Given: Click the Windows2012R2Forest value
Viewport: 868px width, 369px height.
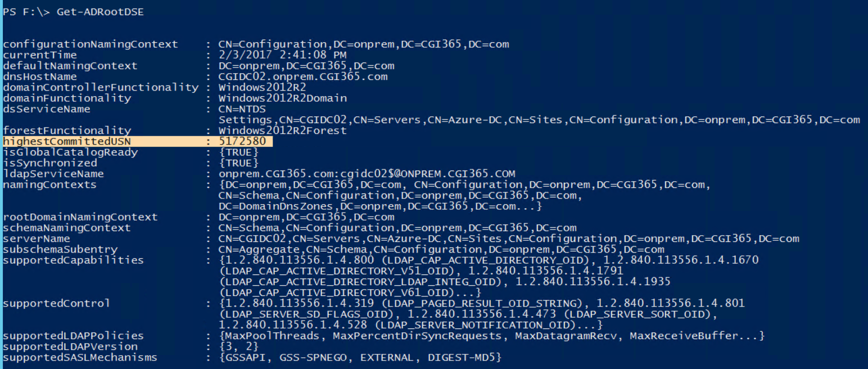Looking at the screenshot, I should click(283, 130).
